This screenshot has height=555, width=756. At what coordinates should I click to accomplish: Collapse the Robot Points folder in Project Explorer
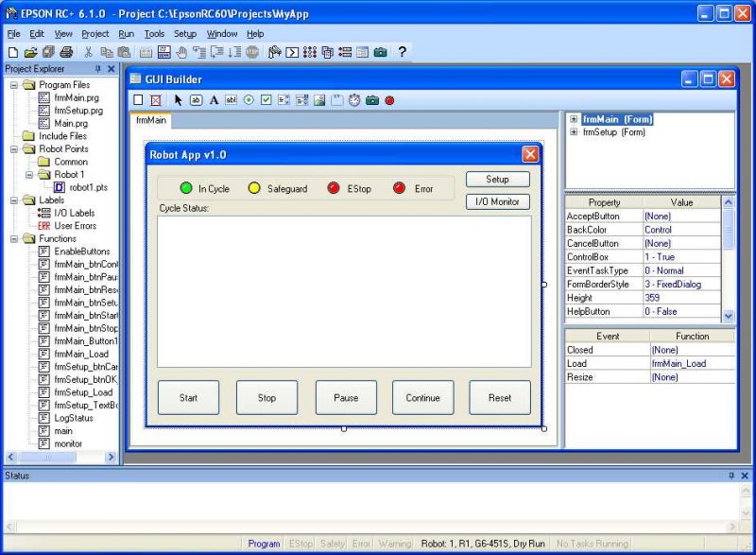click(x=15, y=149)
